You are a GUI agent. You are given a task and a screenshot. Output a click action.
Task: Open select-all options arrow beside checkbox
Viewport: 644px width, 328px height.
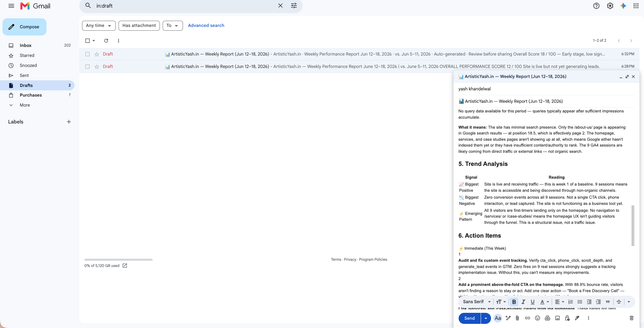tap(94, 41)
